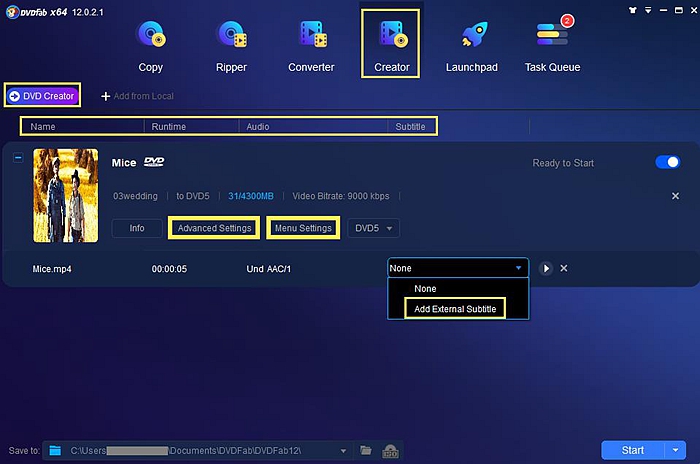Click the ISO output icon
This screenshot has width=700, height=464.
coord(392,450)
